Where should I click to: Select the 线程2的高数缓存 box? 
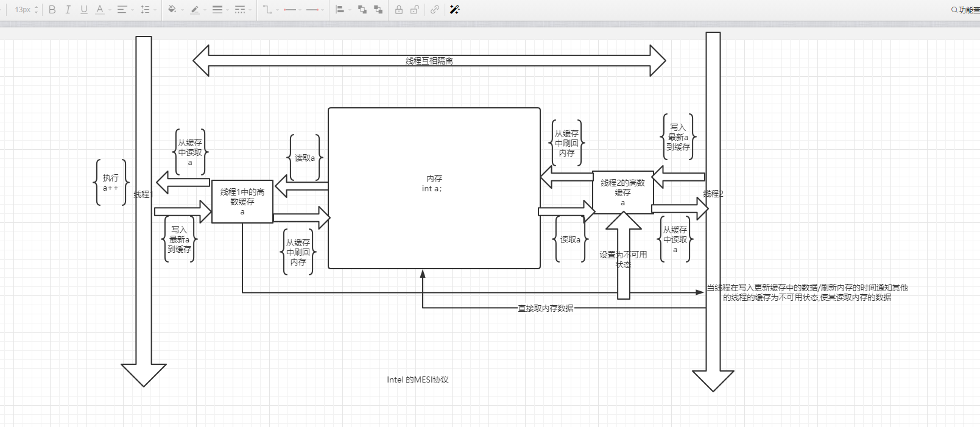tap(622, 192)
